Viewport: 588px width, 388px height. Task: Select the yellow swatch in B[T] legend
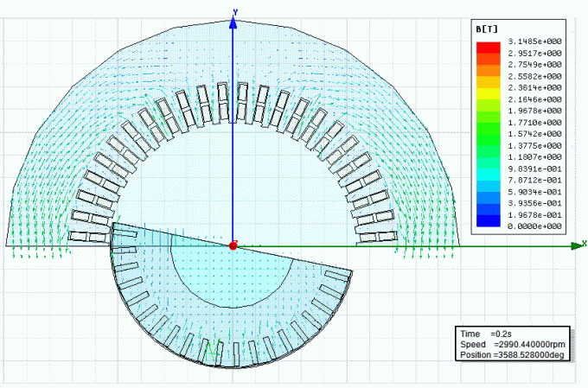[489, 88]
